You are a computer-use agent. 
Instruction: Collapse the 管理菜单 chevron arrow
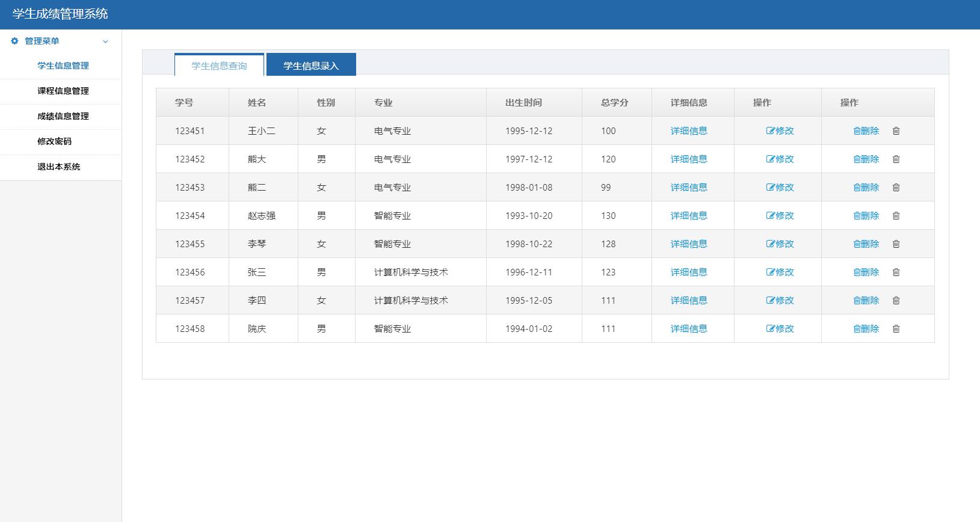[x=105, y=41]
